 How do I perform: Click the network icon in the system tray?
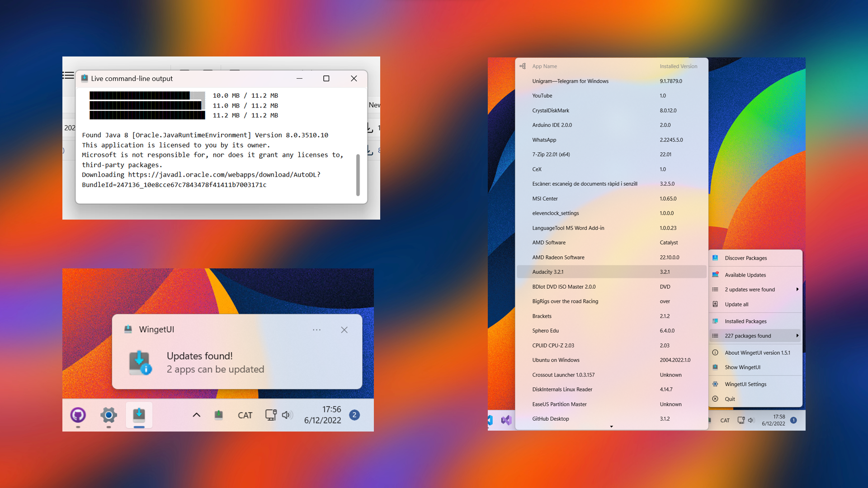pyautogui.click(x=270, y=415)
